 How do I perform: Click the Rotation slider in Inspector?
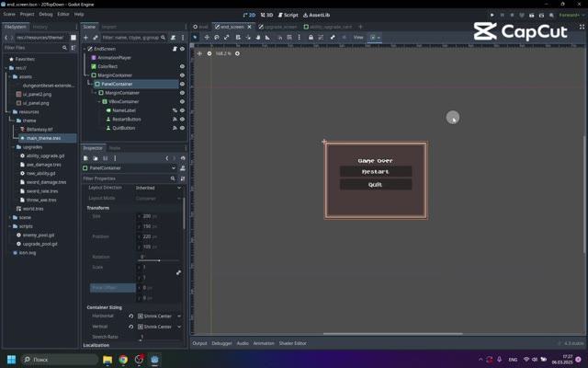point(159,260)
